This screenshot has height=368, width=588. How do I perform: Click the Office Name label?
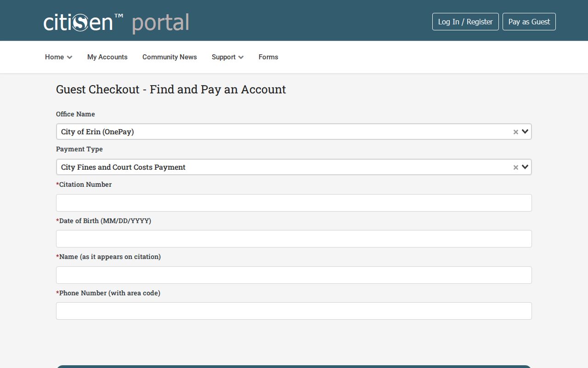[75, 114]
